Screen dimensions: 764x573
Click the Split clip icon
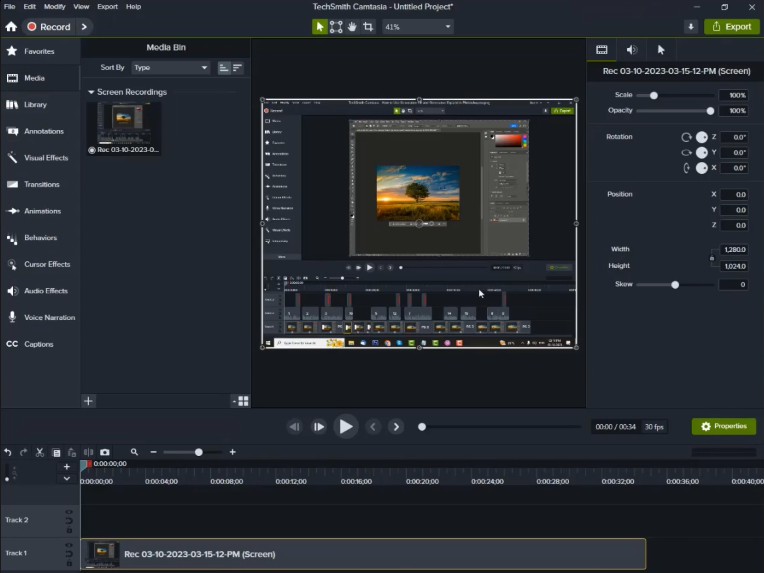88,452
